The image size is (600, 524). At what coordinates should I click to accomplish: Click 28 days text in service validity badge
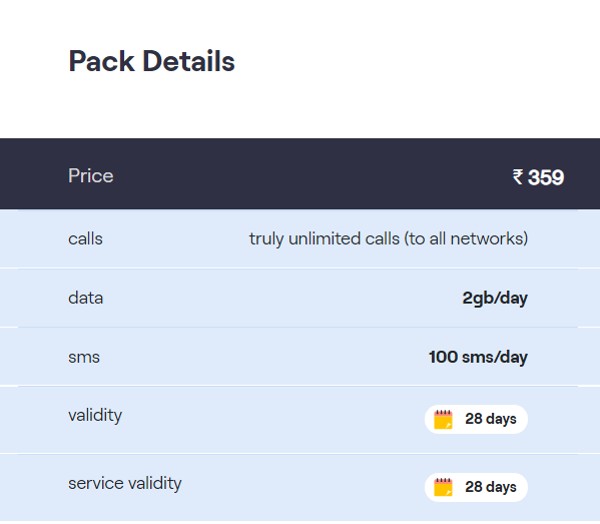pos(491,487)
